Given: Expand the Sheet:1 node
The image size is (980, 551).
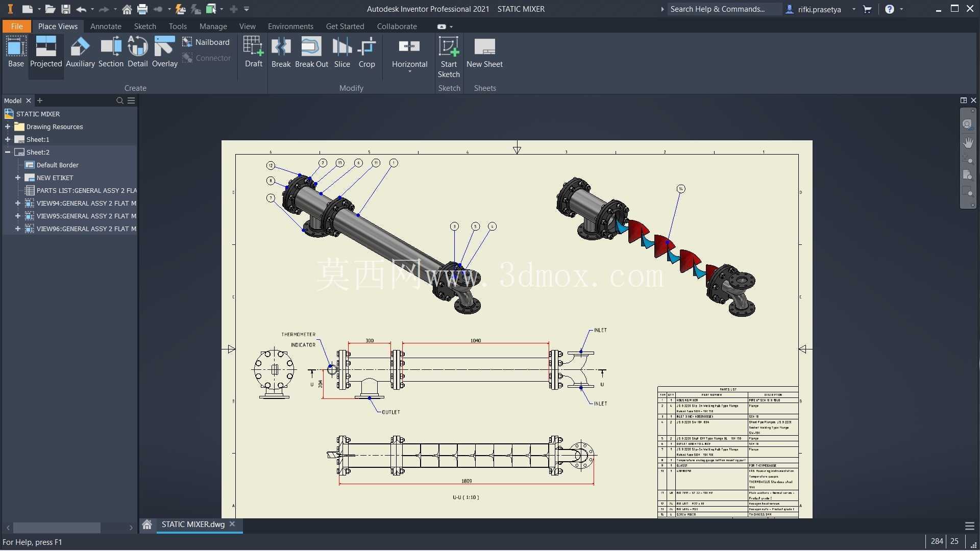Looking at the screenshot, I should [x=8, y=139].
